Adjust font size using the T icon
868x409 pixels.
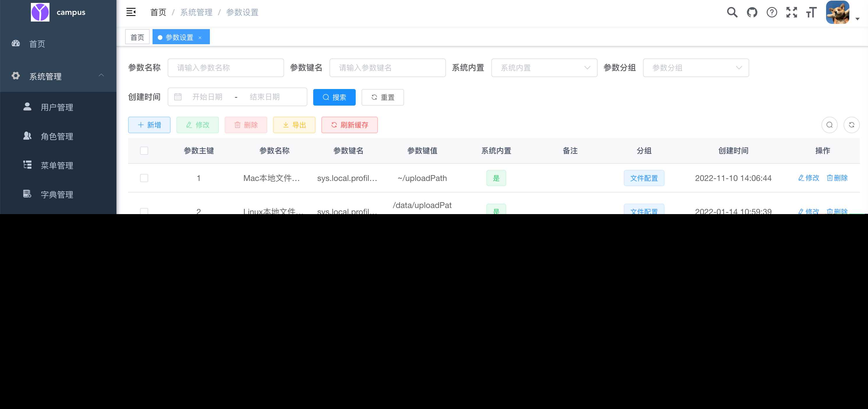pos(811,12)
